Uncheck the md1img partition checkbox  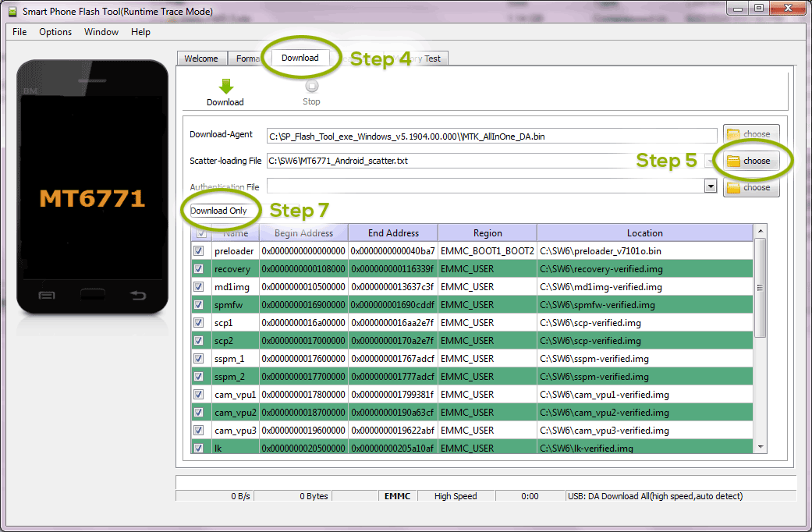coord(199,286)
